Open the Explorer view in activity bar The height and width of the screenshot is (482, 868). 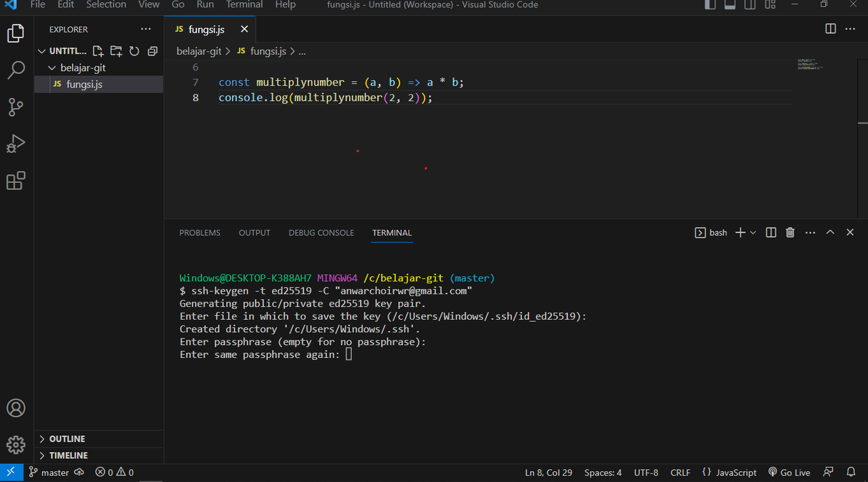click(16, 33)
